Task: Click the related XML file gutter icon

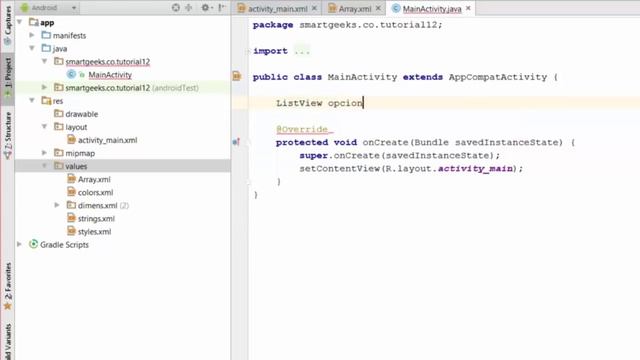Action: coord(237,76)
